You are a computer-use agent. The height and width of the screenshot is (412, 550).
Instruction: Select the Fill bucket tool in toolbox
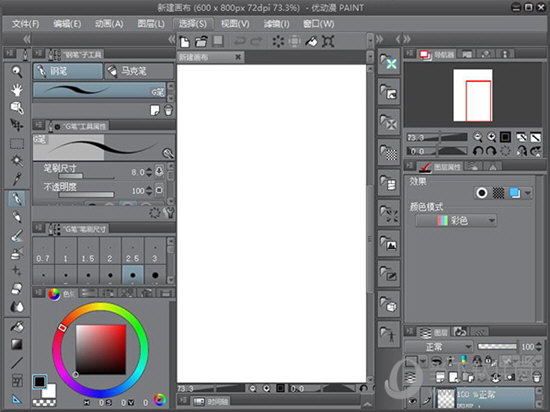tap(16, 327)
